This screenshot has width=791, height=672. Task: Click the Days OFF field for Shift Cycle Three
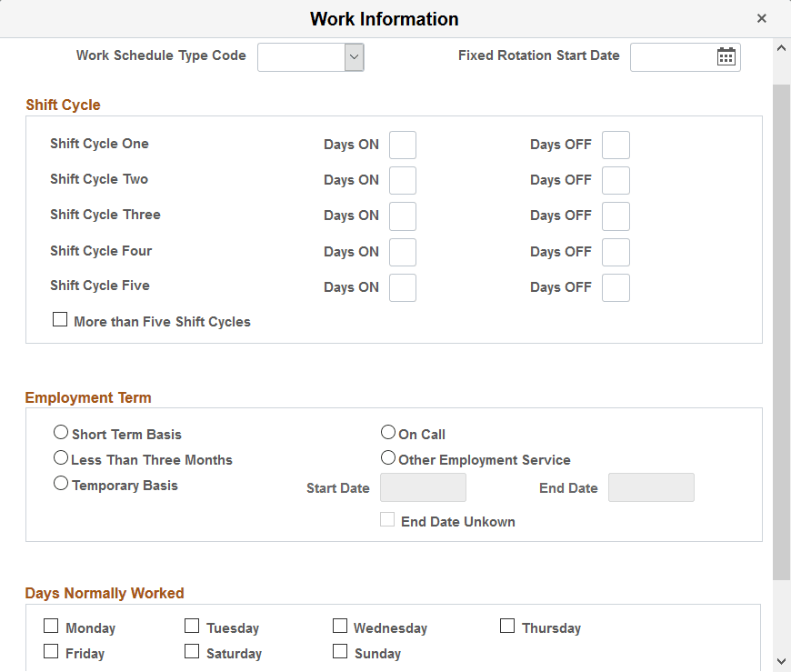pos(616,216)
